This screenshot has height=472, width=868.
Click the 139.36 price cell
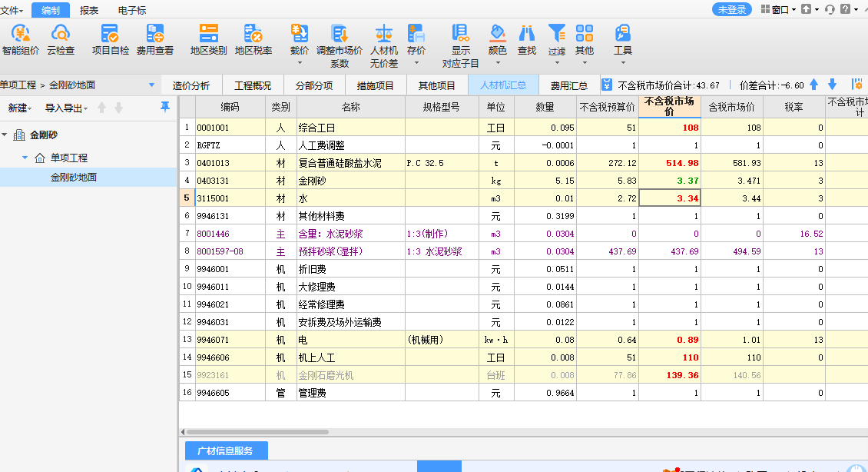[x=670, y=375]
